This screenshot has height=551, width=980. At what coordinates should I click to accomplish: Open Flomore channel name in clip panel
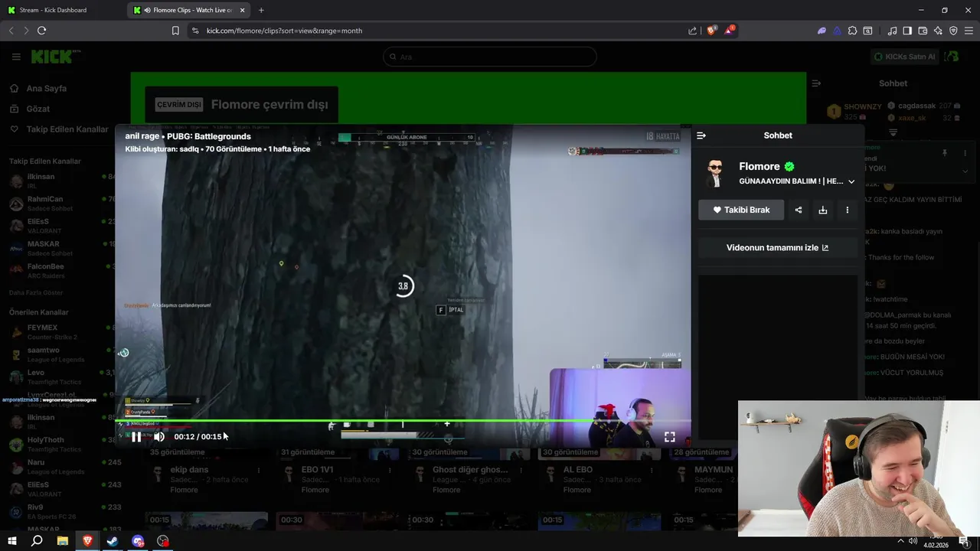pyautogui.click(x=759, y=166)
